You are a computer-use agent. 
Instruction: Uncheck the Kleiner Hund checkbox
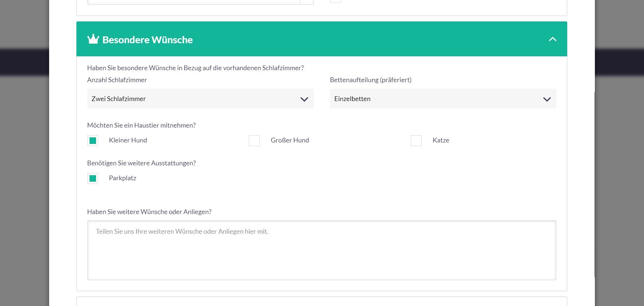tap(93, 141)
